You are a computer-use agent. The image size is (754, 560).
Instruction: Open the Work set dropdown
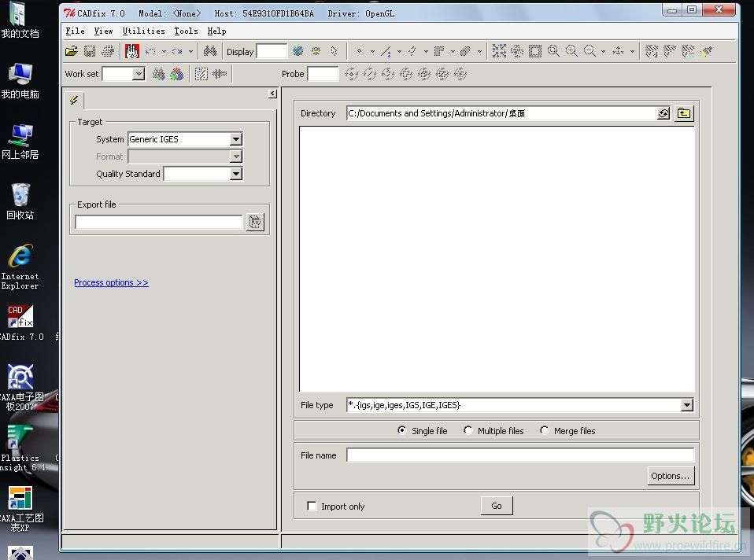(138, 74)
